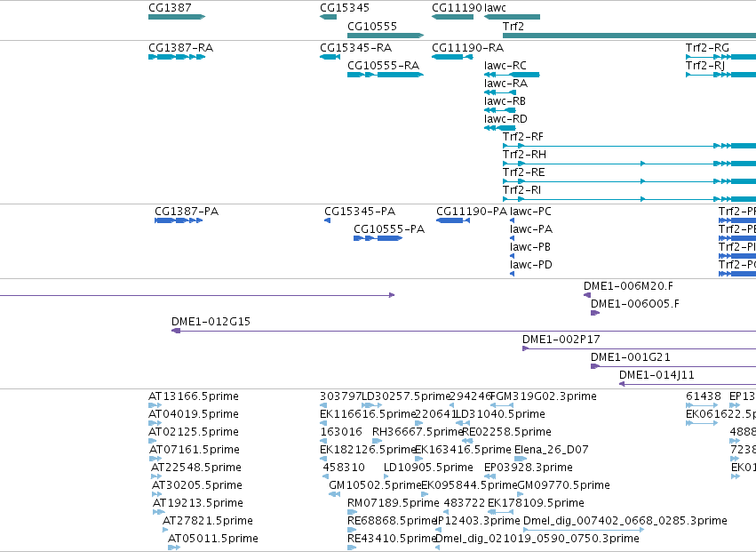
Task: Click the CG10555-PA protein label
Action: [389, 229]
